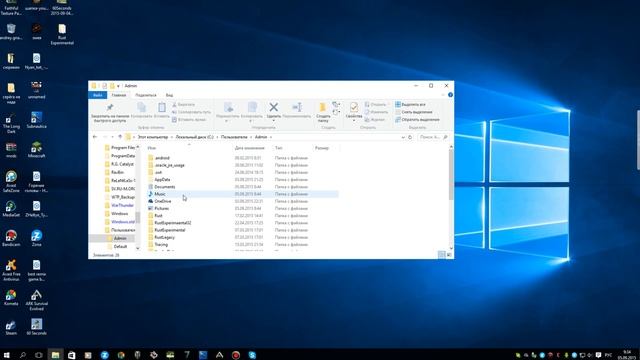Image resolution: width=640 pixels, height=360 pixels.
Task: Click the file list vertical scrollbar
Action: (451, 174)
